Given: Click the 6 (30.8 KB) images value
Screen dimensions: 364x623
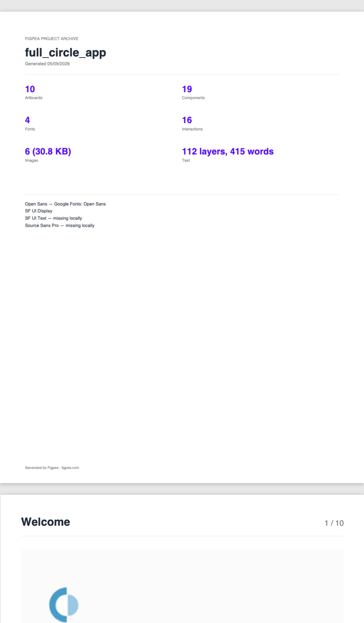Looking at the screenshot, I should click(48, 151).
